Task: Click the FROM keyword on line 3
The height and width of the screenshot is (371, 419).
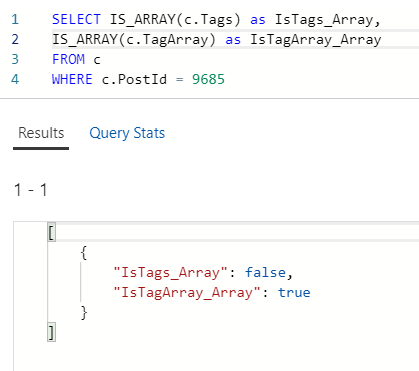Action: [x=68, y=59]
